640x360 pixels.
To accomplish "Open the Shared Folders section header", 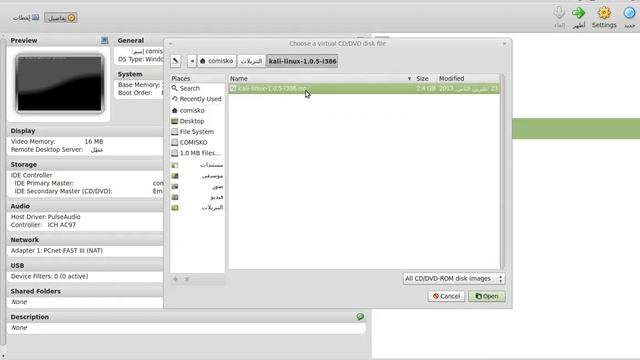I will tap(36, 291).
